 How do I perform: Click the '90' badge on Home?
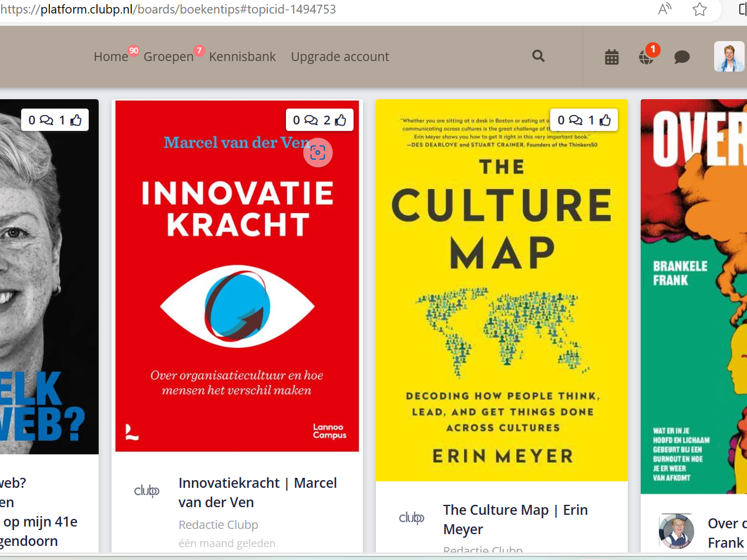point(134,50)
